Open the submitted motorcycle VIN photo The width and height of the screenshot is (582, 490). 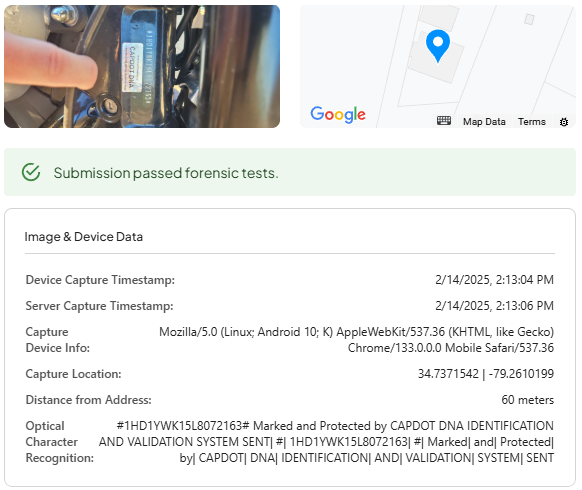pyautogui.click(x=142, y=66)
